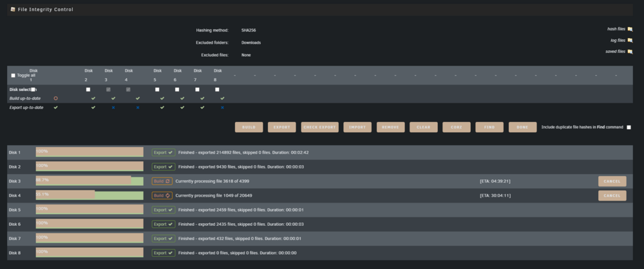
Task: Click Disk 8 build up-to-date check mark
Action: click(x=222, y=98)
